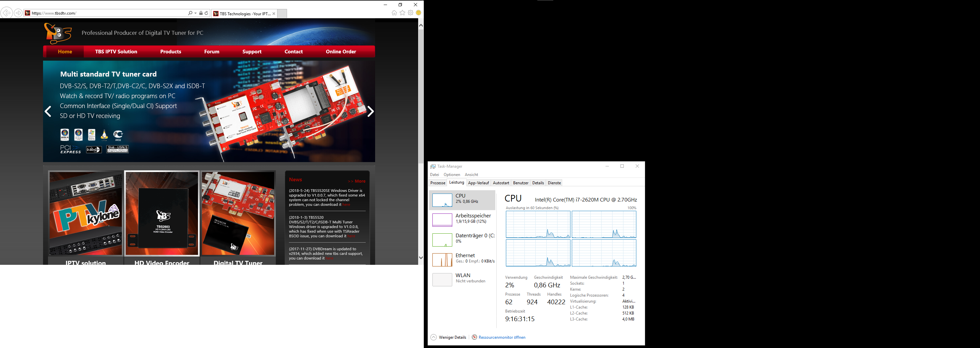Switch to Leistung tab in Task-Manager
Image resolution: width=980 pixels, height=348 pixels.
pos(457,183)
